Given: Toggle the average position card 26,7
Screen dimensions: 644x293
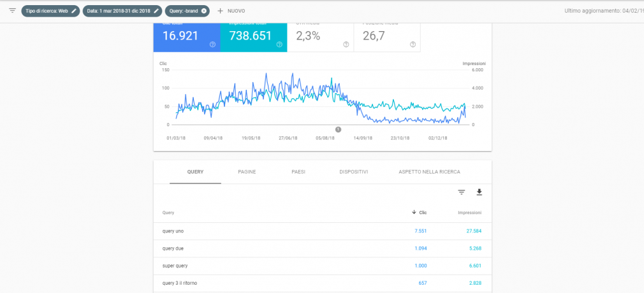Looking at the screenshot, I should tap(387, 38).
